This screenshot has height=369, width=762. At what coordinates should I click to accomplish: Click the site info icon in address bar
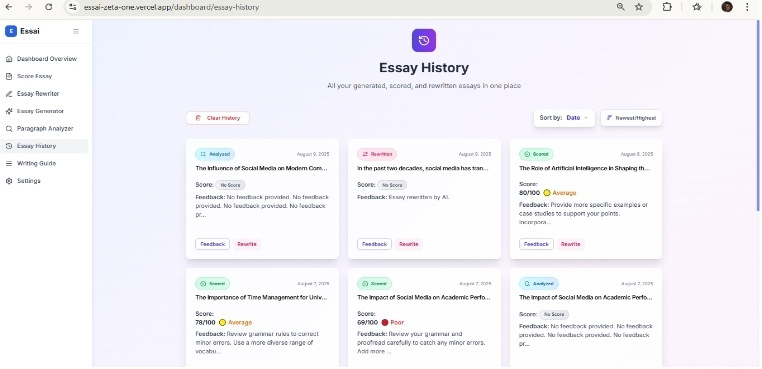(x=72, y=7)
